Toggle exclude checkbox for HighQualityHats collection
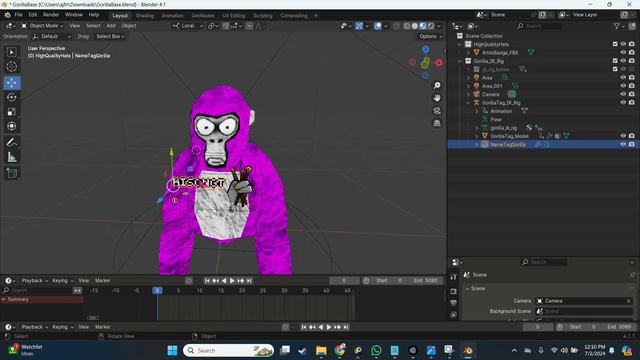This screenshot has width=640, height=360. tap(615, 44)
